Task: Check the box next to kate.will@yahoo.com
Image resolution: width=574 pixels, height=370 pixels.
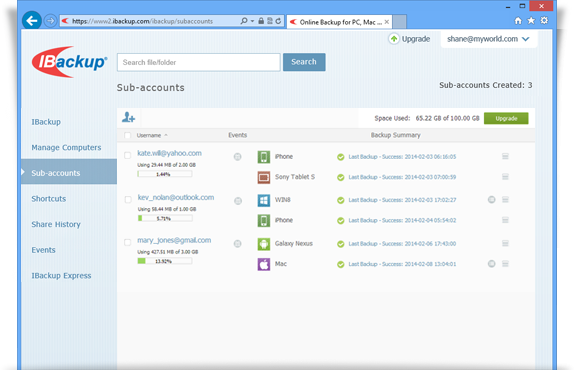Action: tap(127, 155)
